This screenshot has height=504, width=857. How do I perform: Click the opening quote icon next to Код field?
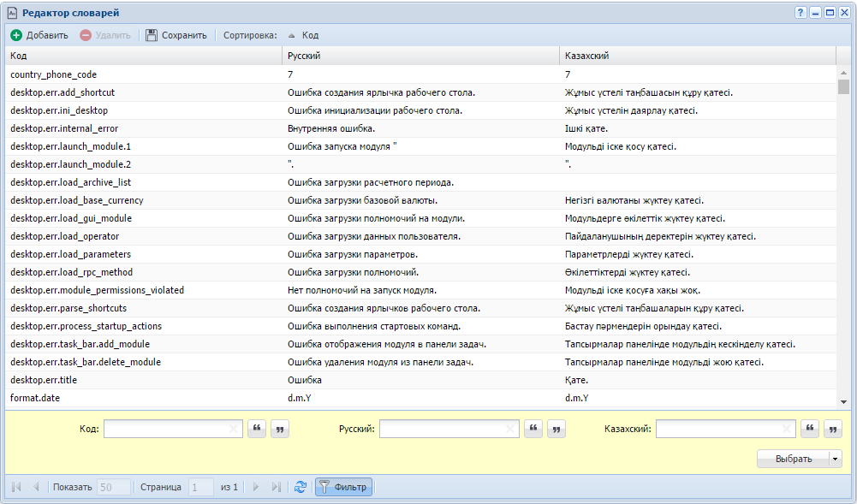coord(256,429)
